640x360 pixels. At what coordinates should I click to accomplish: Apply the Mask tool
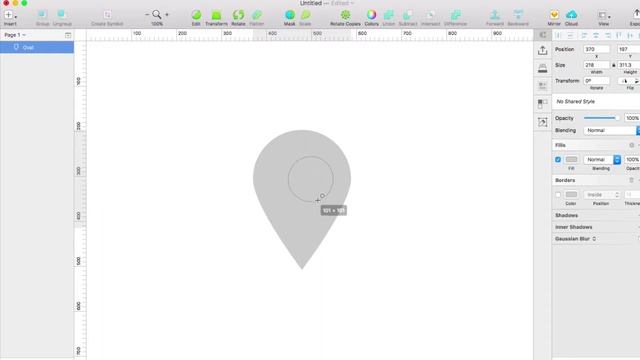[x=290, y=15]
